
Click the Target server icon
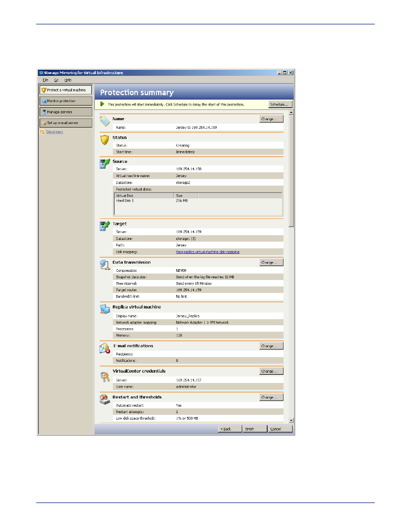(105, 226)
